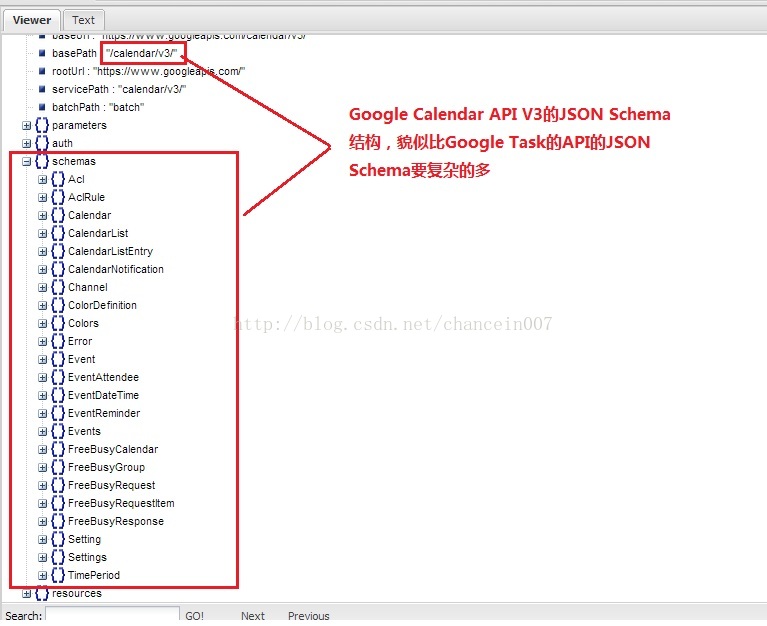Click the GO! search button
This screenshot has width=767, height=626.
click(x=194, y=616)
